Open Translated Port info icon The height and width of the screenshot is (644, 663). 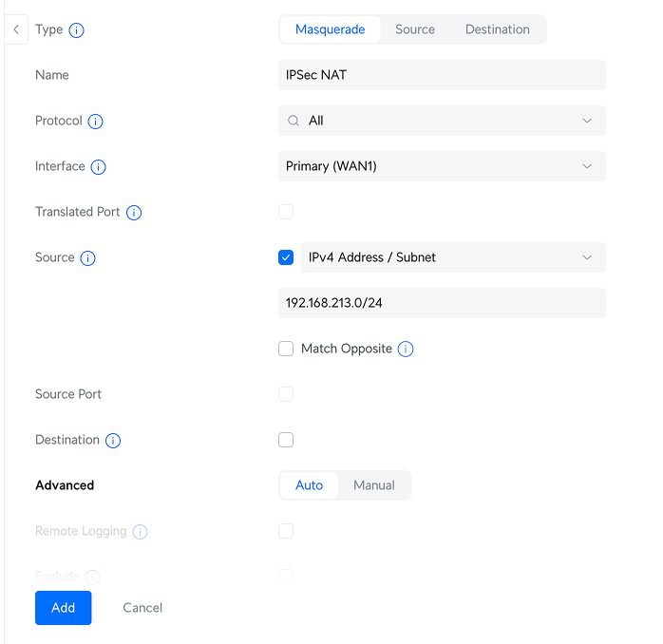(x=134, y=213)
